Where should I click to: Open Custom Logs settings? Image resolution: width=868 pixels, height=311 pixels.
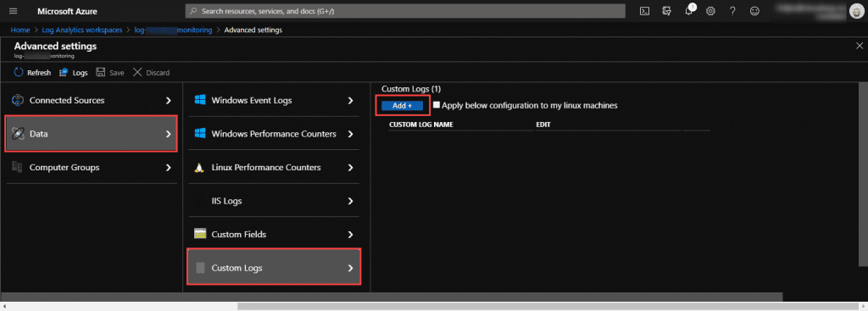pos(274,267)
